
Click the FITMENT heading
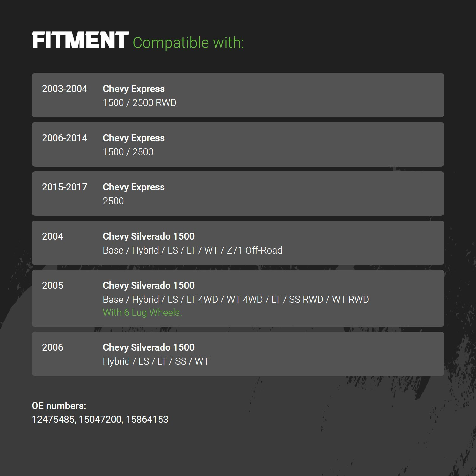pyautogui.click(x=80, y=40)
